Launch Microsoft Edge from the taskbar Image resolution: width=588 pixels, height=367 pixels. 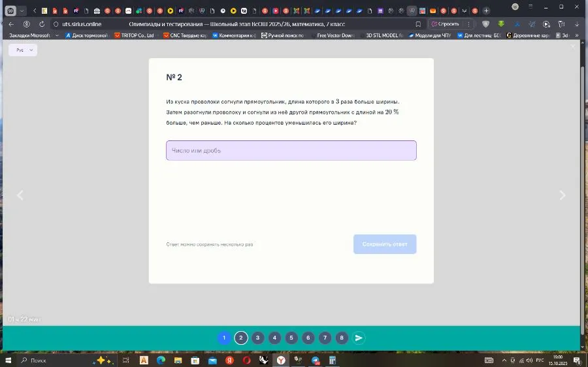(x=161, y=360)
